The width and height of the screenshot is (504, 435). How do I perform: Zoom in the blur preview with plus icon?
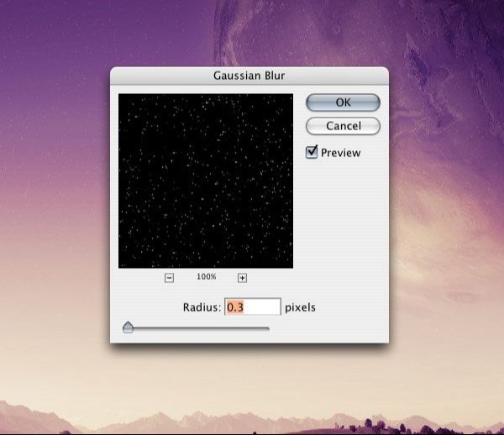pyautogui.click(x=243, y=278)
